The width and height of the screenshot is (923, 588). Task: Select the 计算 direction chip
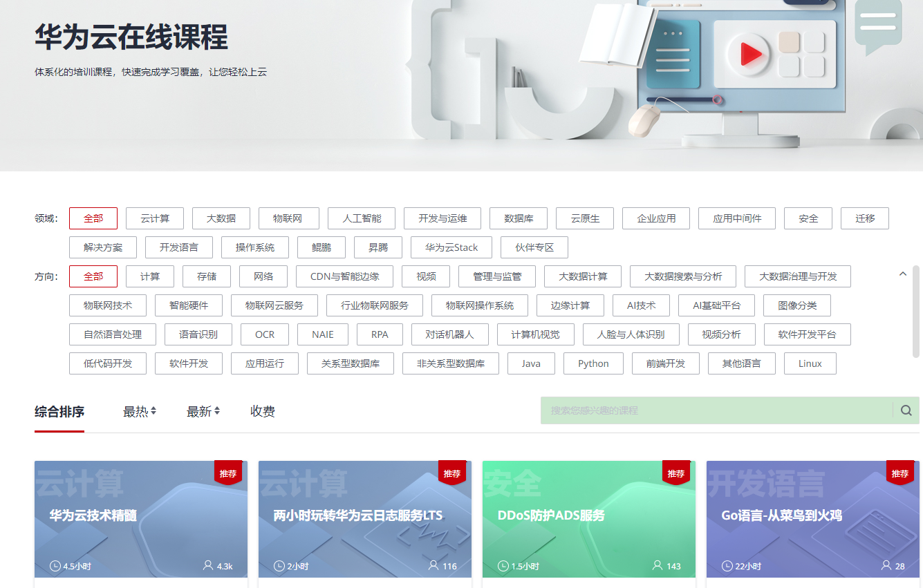click(150, 276)
